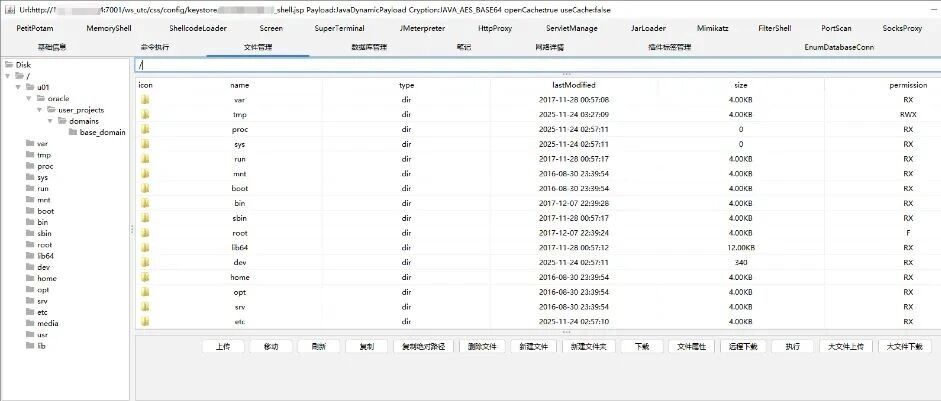
Task: Collapse the user_projects tree node
Action: coord(40,110)
